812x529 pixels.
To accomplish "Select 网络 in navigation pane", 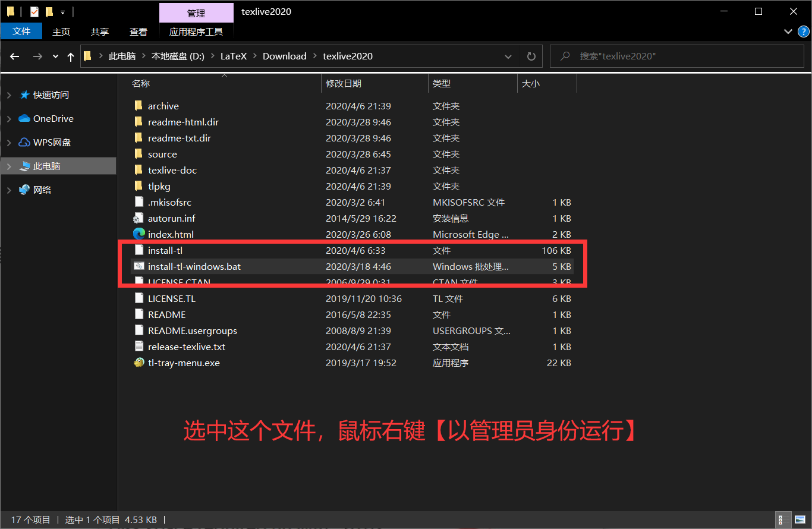I will 42,190.
